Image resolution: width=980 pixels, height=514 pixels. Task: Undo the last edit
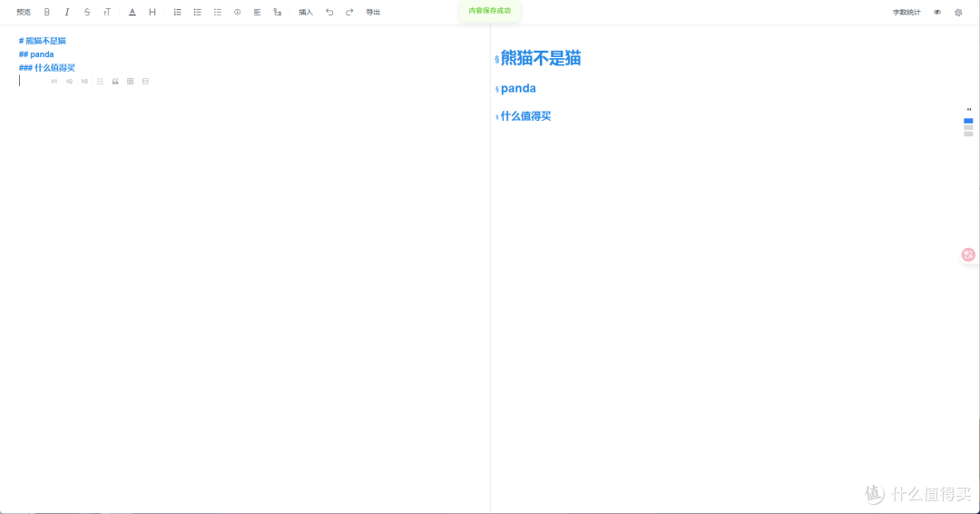pyautogui.click(x=329, y=12)
